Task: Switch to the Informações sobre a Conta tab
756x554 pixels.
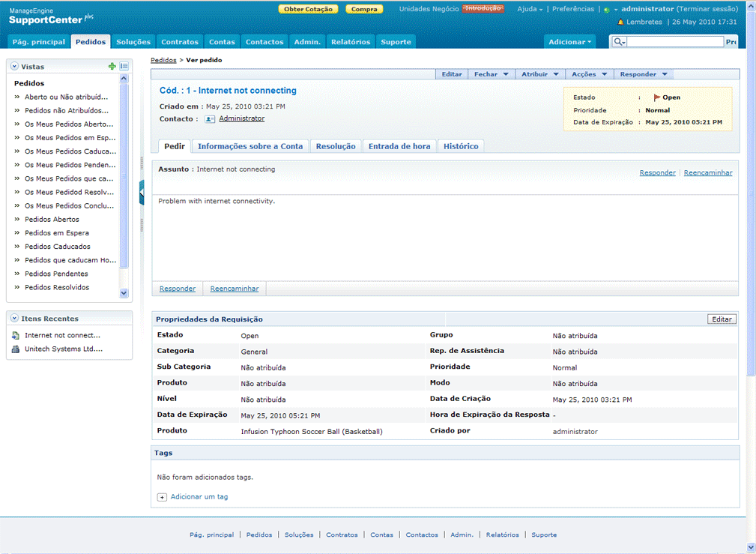Action: pyautogui.click(x=250, y=146)
